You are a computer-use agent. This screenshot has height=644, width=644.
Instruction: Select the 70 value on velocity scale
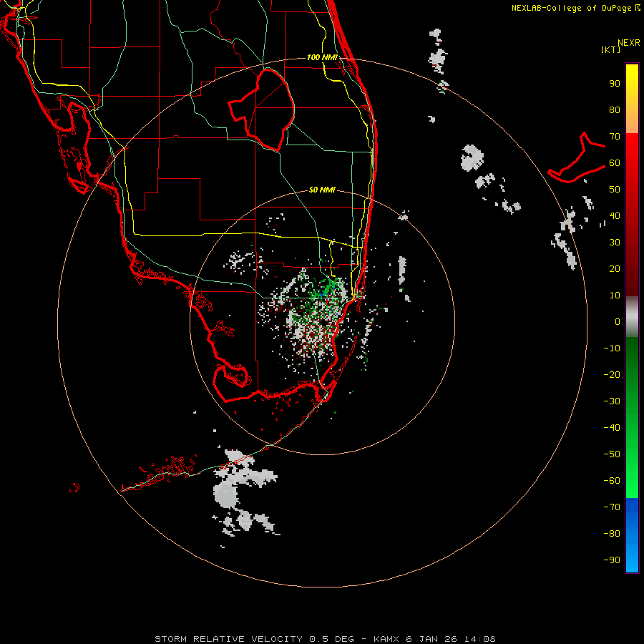point(615,137)
